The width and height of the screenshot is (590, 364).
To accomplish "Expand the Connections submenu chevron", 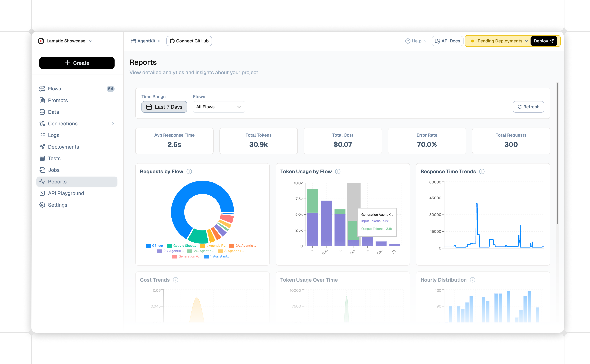I will pos(113,123).
